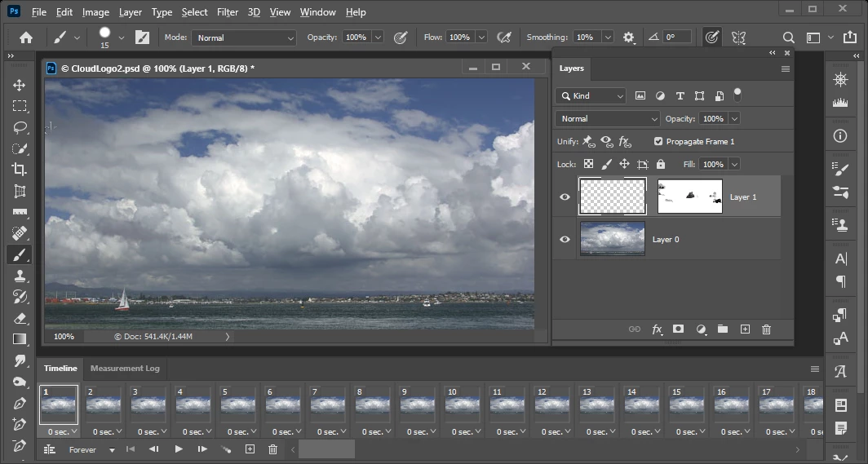The image size is (868, 464).
Task: Hide Layer 1 visibility eye
Action: pos(565,197)
